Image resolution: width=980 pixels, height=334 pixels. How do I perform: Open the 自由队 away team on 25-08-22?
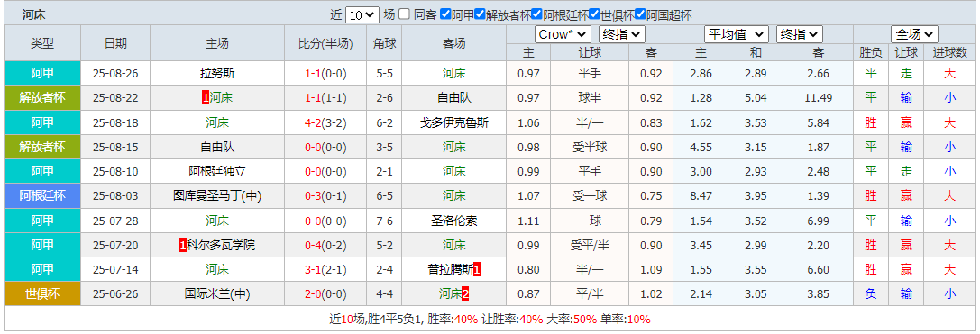click(x=454, y=98)
